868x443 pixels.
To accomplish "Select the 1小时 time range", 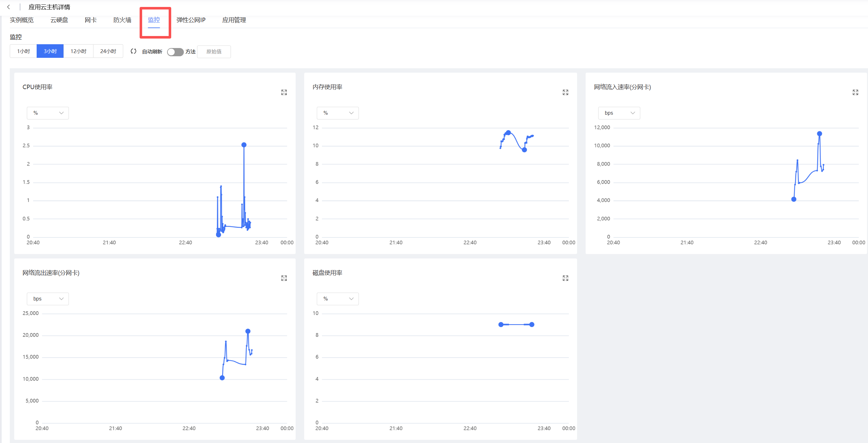I will (23, 51).
